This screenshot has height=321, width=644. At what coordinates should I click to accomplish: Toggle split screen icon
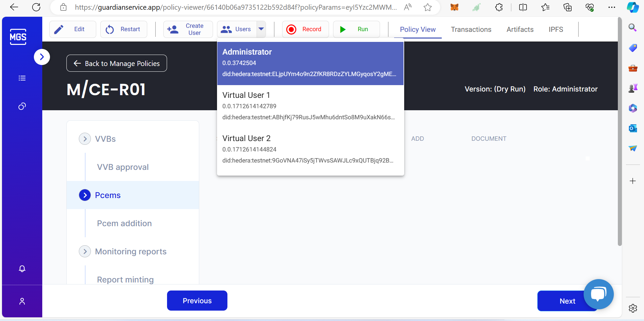click(x=523, y=7)
